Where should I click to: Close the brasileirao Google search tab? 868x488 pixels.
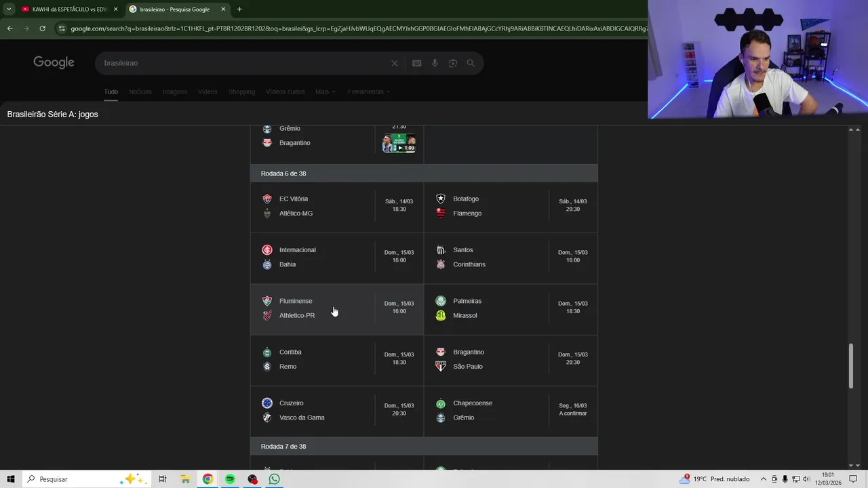pyautogui.click(x=223, y=9)
